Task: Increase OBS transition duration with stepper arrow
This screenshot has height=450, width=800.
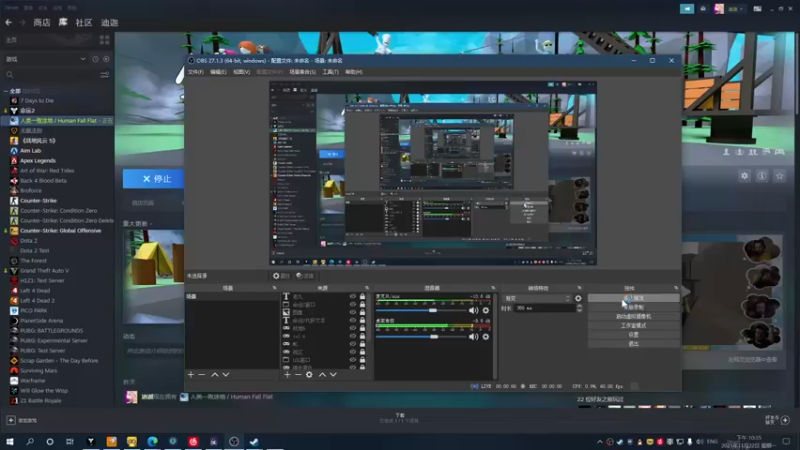Action: click(579, 306)
